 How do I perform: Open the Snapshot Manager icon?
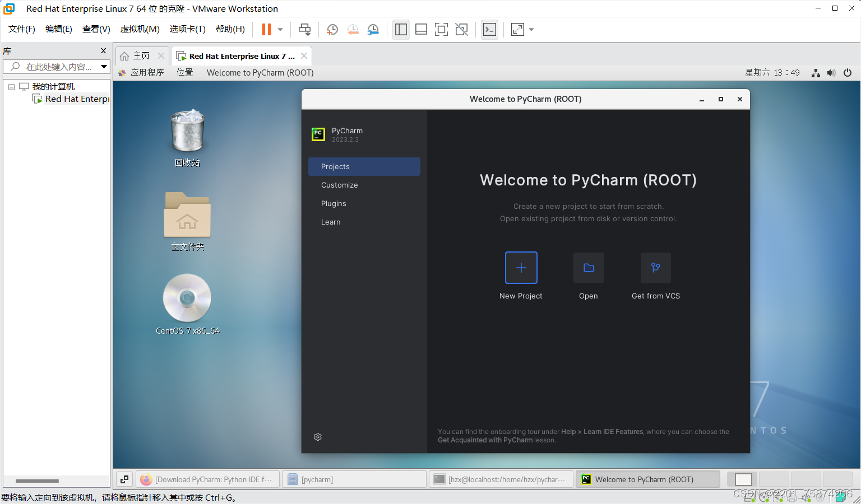tap(373, 29)
